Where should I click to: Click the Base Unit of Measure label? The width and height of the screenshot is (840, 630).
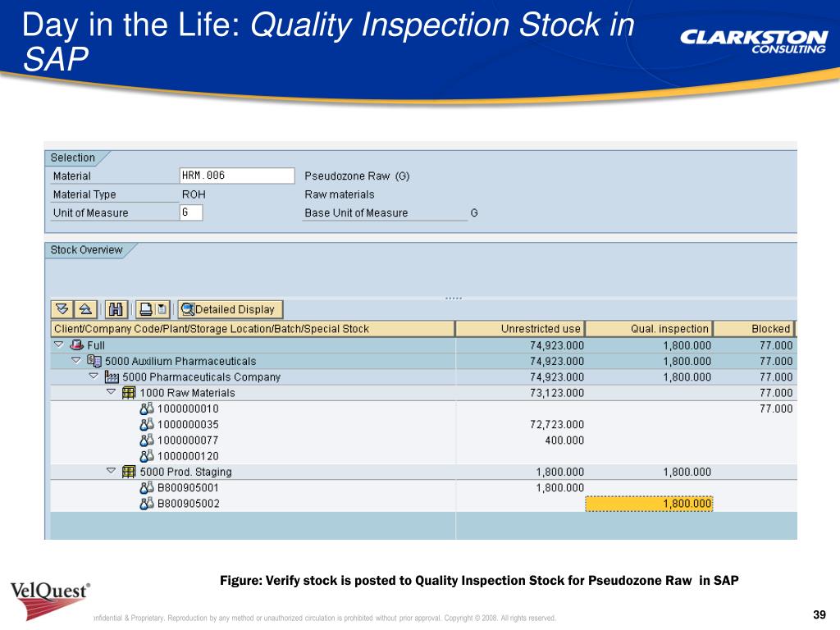click(x=356, y=212)
